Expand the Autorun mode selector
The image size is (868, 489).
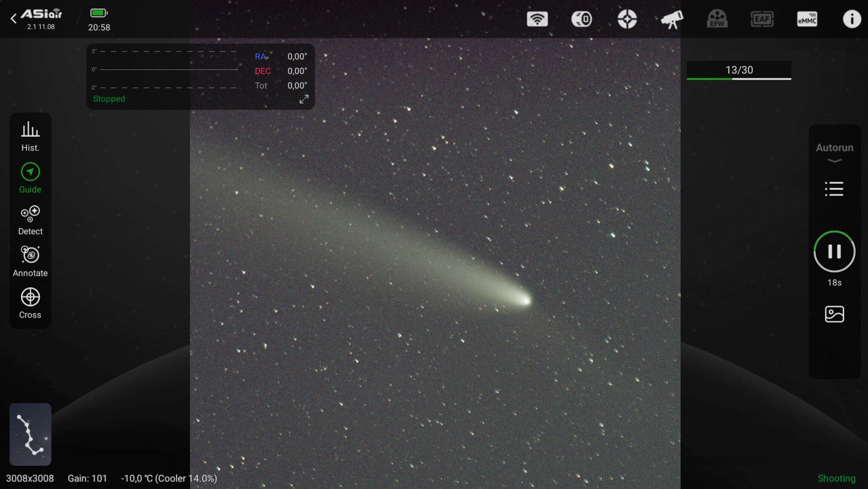(x=834, y=152)
